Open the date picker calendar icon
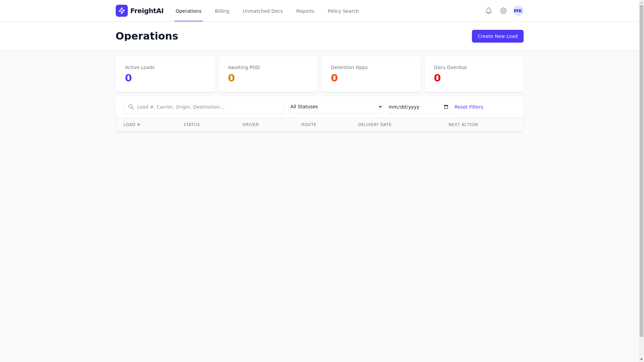The width and height of the screenshot is (644, 362). (x=446, y=107)
